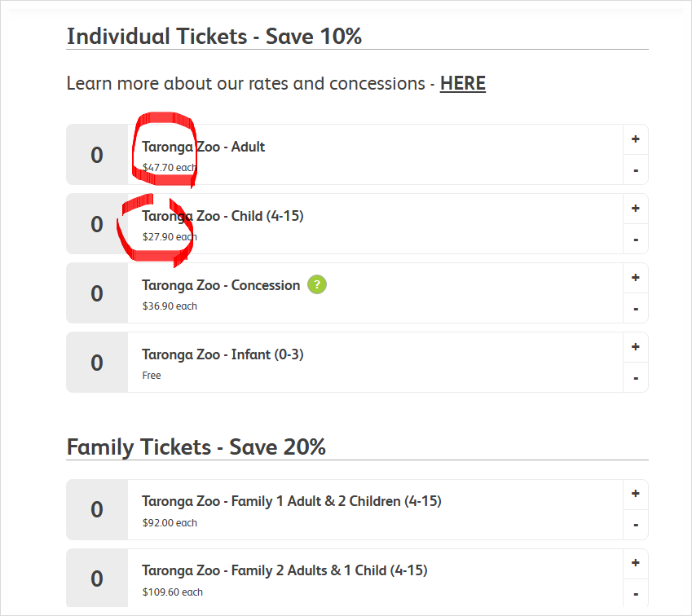The image size is (692, 616).
Task: Increase Taronga Zoo Adult ticket quantity
Action: 635,139
